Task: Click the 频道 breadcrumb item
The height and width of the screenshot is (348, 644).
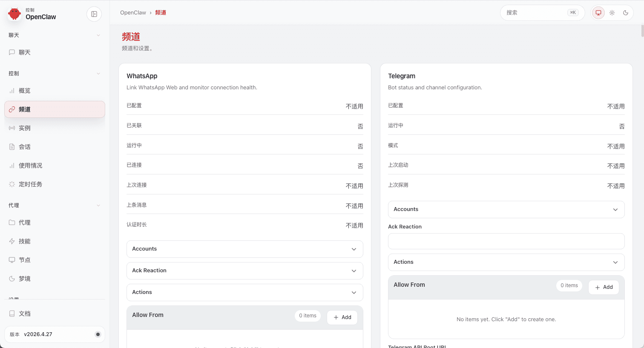Action: click(x=161, y=13)
